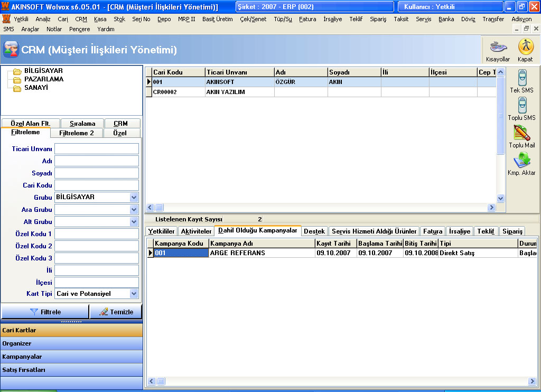Sort by Ticari Unvanı column header
This screenshot has height=392, width=541.
tap(239, 72)
